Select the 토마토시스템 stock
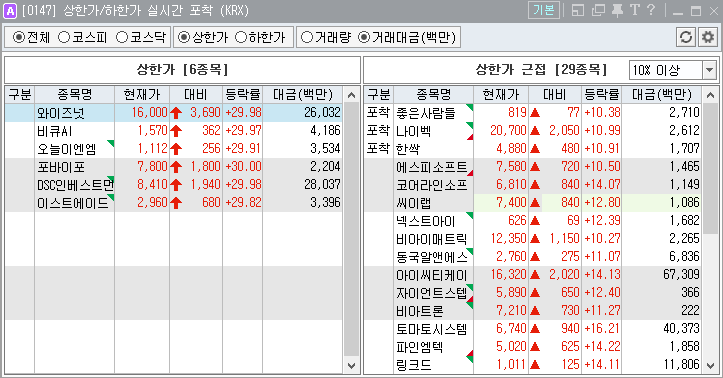 (432, 329)
